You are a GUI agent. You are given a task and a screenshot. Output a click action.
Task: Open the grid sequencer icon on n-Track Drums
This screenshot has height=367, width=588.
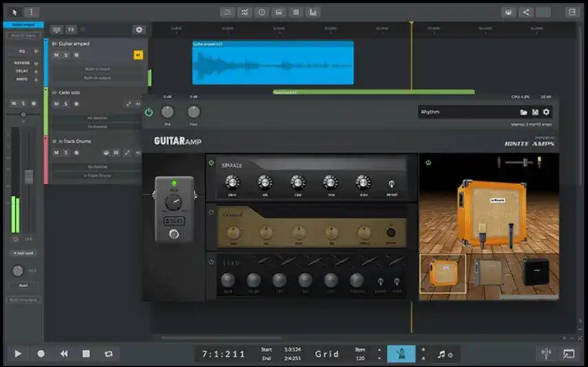(x=117, y=153)
